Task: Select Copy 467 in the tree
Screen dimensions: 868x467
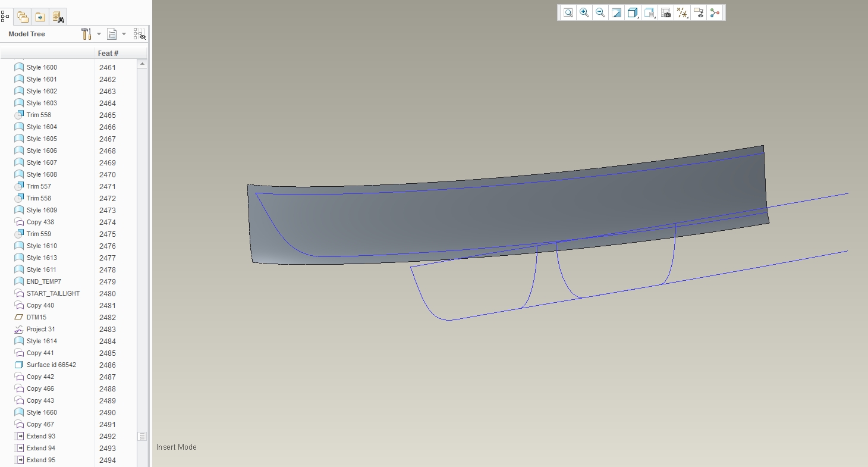Action: 40,424
